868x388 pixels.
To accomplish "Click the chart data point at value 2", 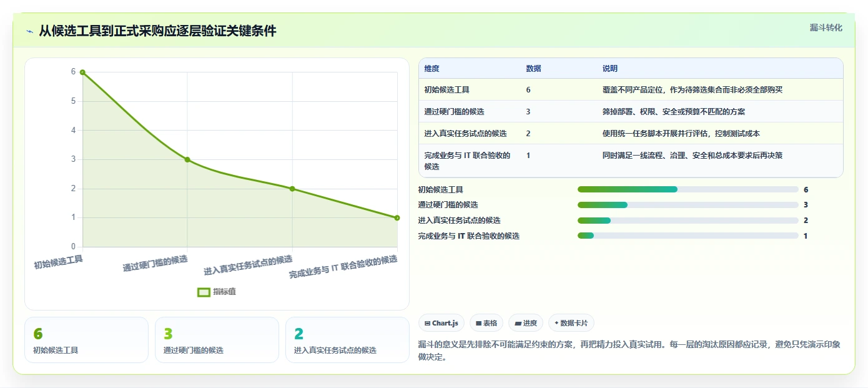I will coord(292,189).
